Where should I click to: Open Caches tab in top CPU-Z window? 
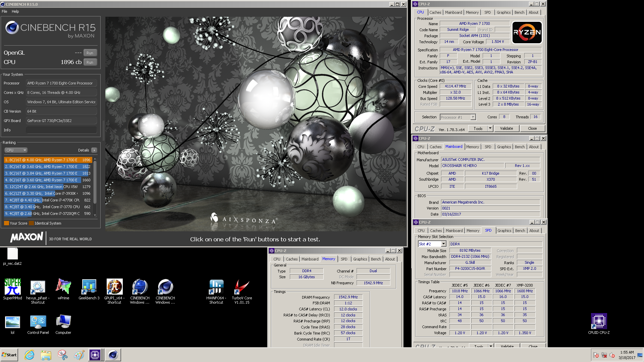click(x=435, y=12)
